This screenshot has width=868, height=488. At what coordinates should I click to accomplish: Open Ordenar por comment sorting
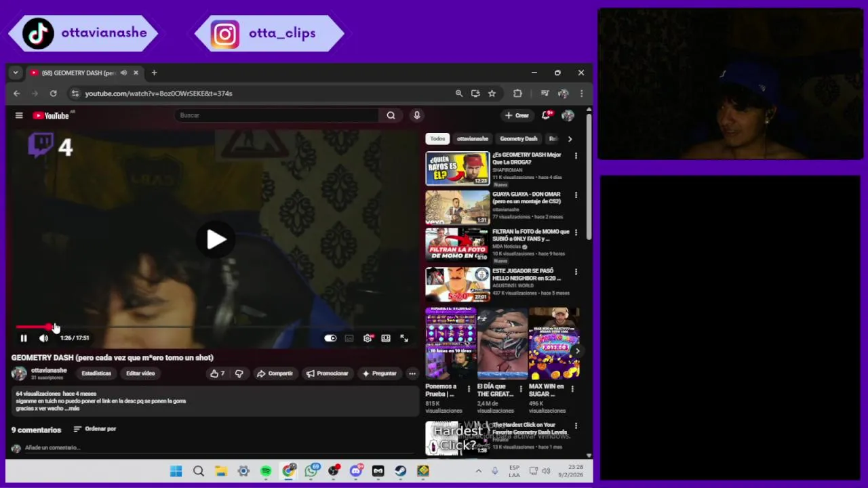click(94, 429)
